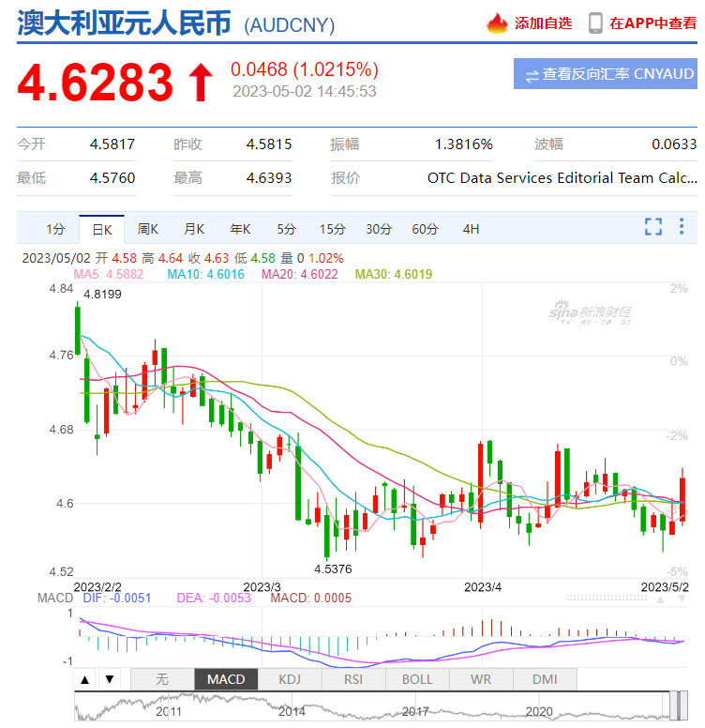The height and width of the screenshot is (728, 705).
Task: Click the down triangle indicator button
Action: point(110,680)
